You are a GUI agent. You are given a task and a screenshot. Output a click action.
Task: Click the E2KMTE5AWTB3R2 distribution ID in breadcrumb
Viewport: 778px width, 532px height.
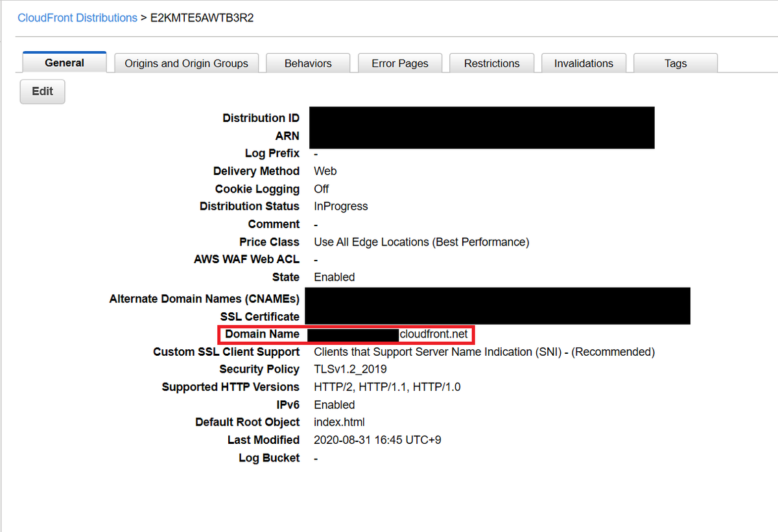coord(202,18)
